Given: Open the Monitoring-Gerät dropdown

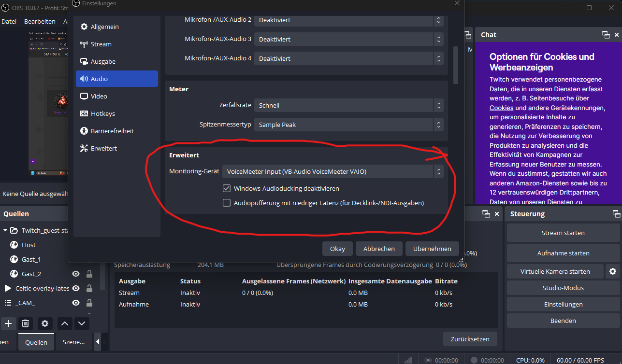Looking at the screenshot, I should (333, 171).
